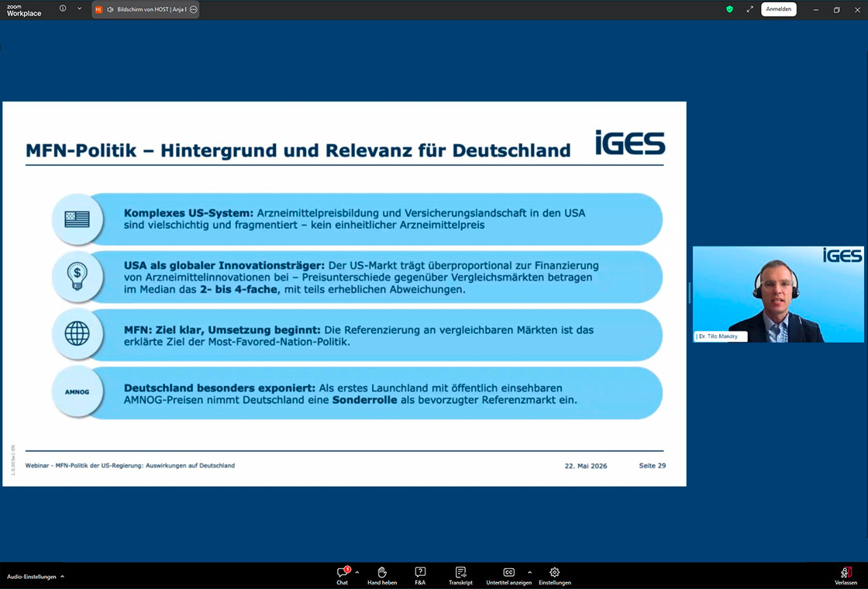
Task: Open Einstellungen gear settings
Action: 555,576
